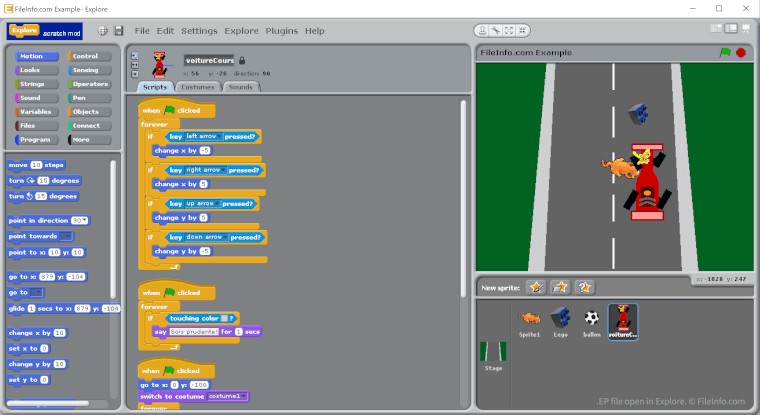The height and width of the screenshot is (415, 760).
Task: Click the save project floppy icon
Action: click(x=119, y=31)
